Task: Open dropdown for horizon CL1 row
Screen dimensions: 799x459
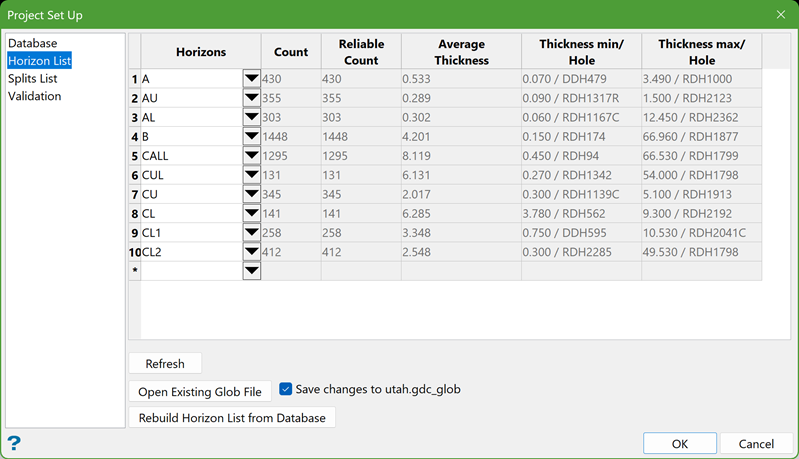Action: click(252, 233)
